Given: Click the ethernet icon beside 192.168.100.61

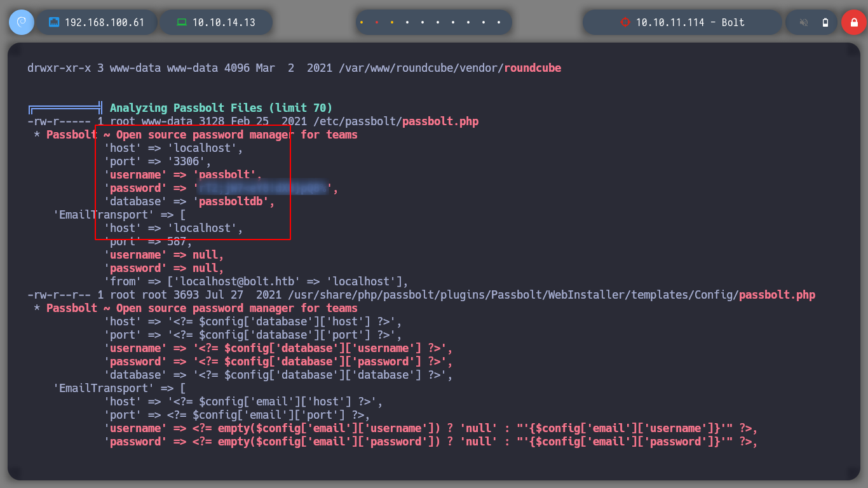Looking at the screenshot, I should [x=54, y=22].
